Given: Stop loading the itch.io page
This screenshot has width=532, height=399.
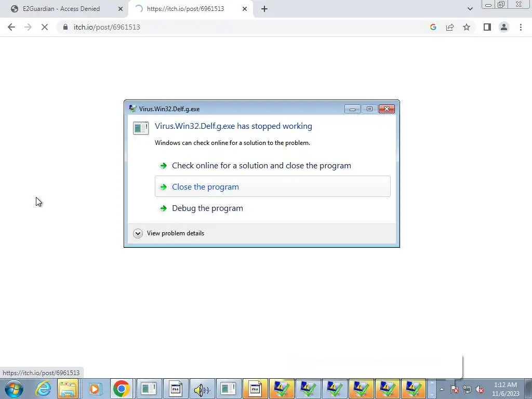Looking at the screenshot, I should 45,27.
